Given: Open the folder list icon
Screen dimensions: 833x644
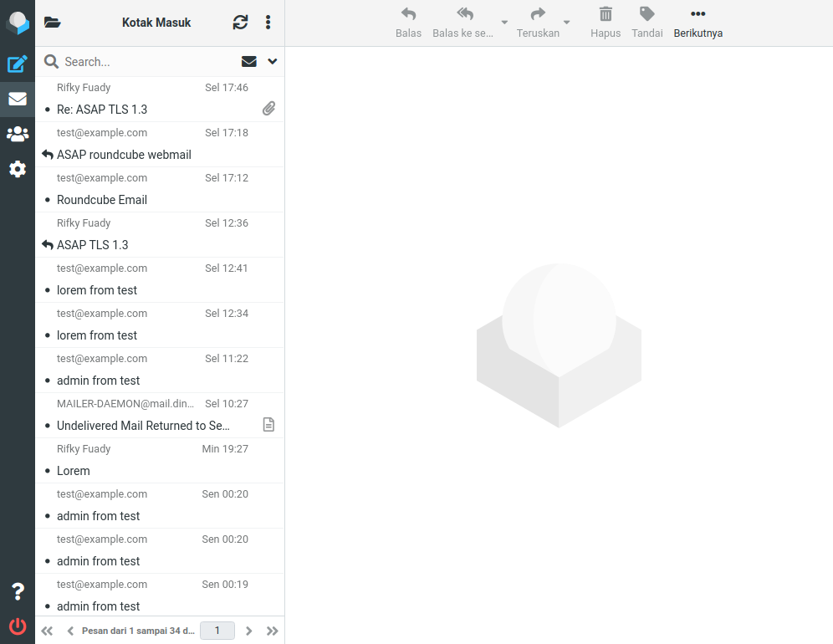Looking at the screenshot, I should [52, 23].
